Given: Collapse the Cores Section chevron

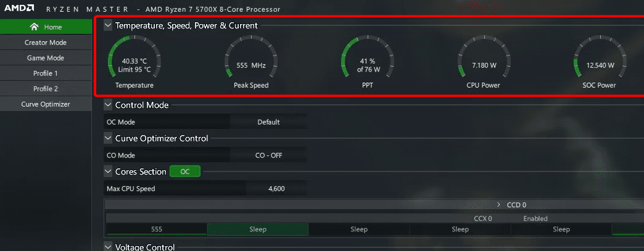Looking at the screenshot, I should (x=108, y=171).
